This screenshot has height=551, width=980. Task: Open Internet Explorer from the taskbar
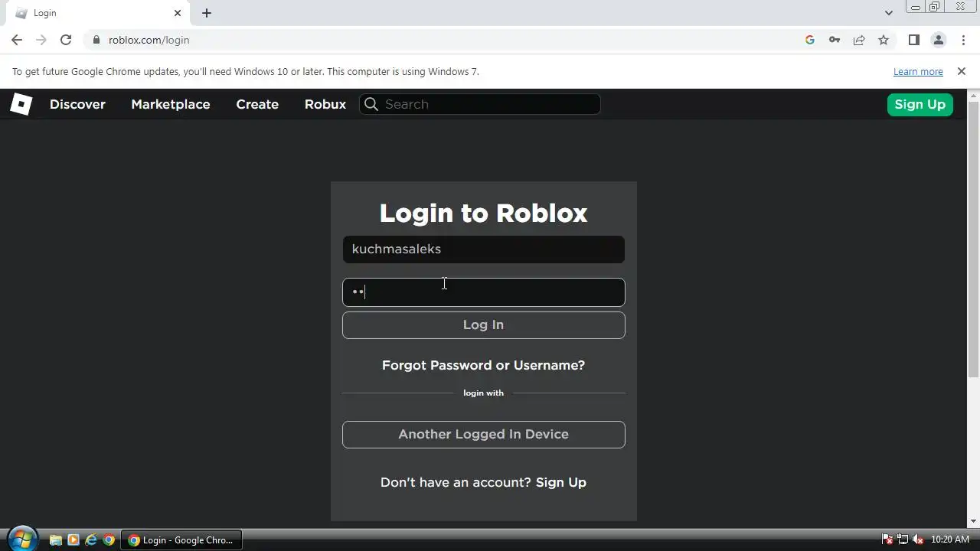click(91, 540)
